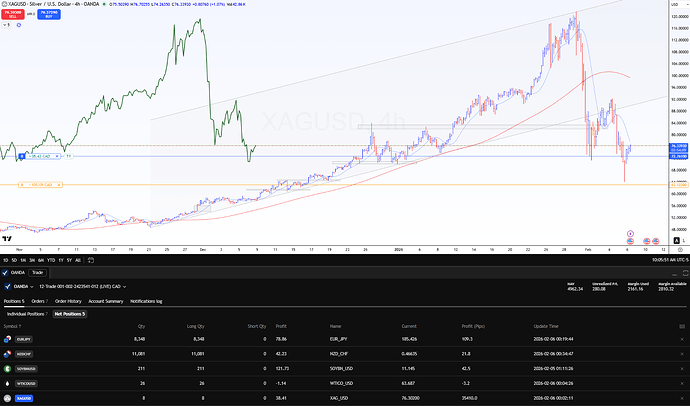Toggle log scale with the L button
Viewport: 690px width, 406px height.
684,240
